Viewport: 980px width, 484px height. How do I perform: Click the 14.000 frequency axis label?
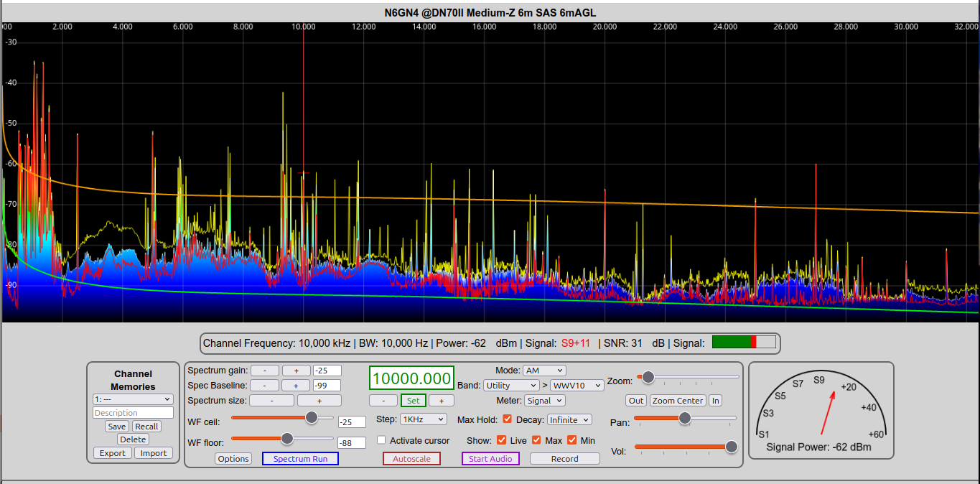pyautogui.click(x=424, y=27)
